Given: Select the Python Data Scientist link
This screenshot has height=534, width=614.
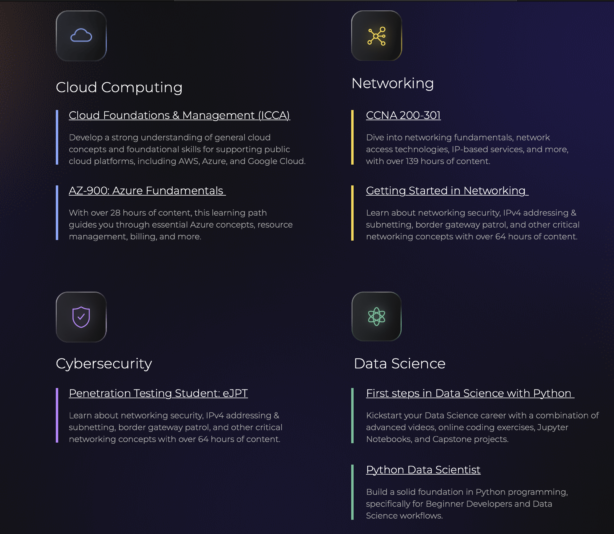Looking at the screenshot, I should (423, 469).
